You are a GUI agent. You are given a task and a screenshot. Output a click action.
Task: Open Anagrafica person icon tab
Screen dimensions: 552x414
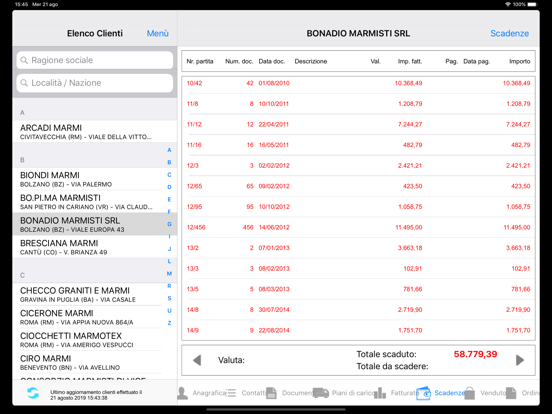pyautogui.click(x=182, y=393)
